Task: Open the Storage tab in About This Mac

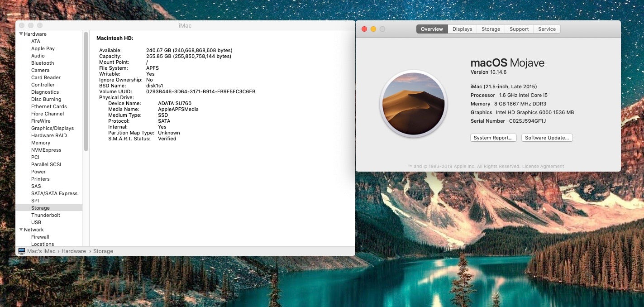Action: point(491,29)
